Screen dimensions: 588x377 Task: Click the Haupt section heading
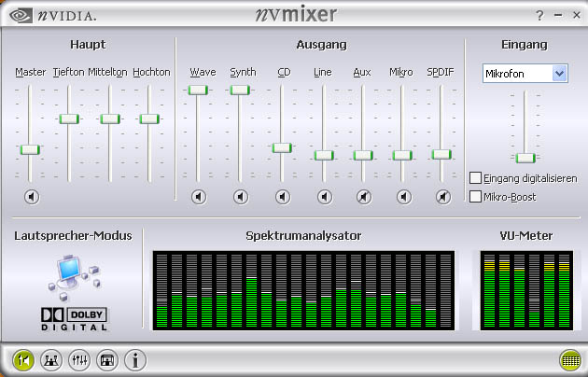point(88,45)
